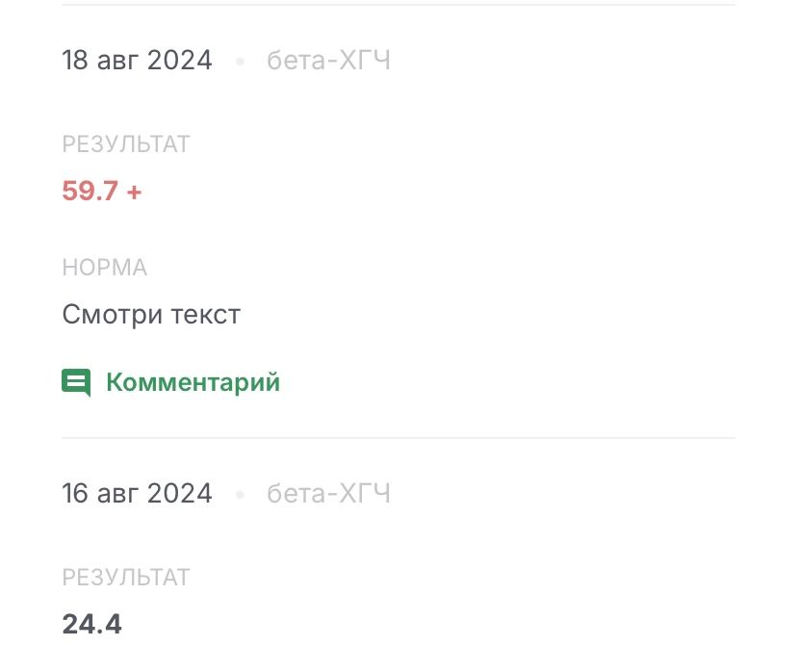The width and height of the screenshot is (797, 672).
Task: Select the РЕЗУЛЬТАТ heading of the top entry
Action: tap(126, 143)
